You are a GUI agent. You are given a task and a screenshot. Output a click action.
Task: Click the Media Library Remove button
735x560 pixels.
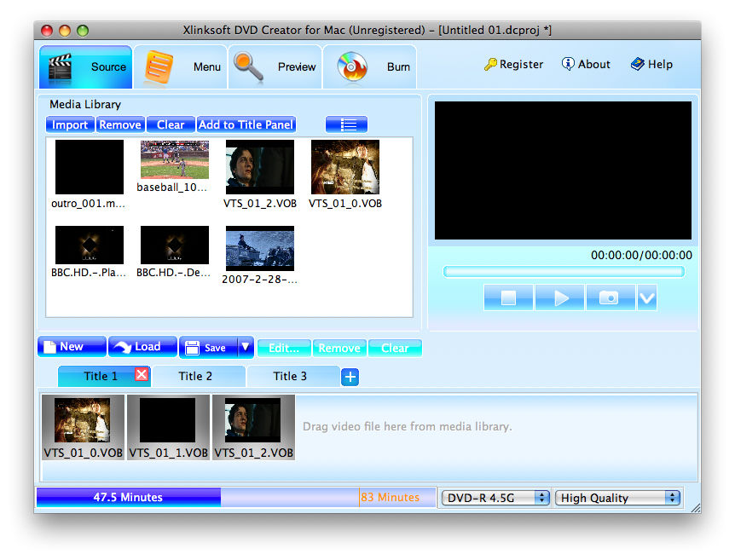coord(120,124)
